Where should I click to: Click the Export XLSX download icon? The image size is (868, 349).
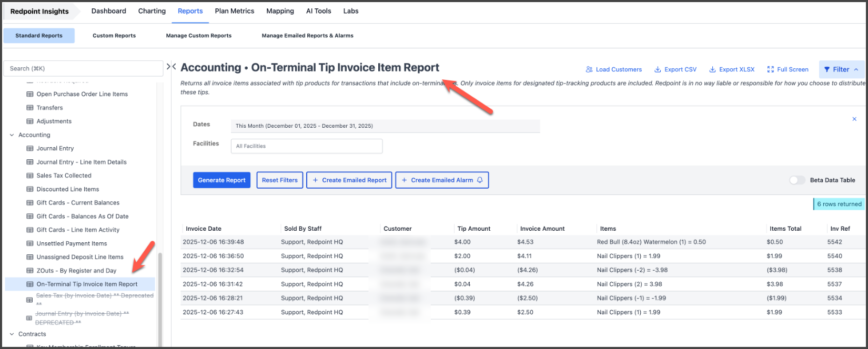tap(712, 69)
